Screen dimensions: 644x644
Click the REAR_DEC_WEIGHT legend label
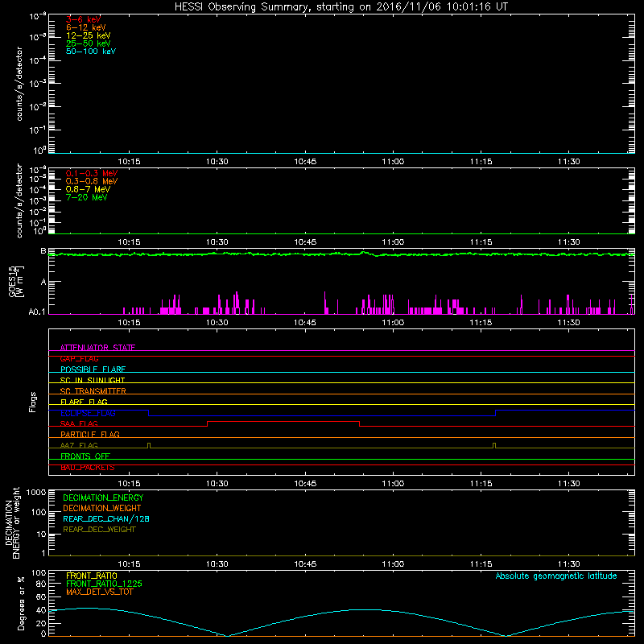click(x=99, y=530)
